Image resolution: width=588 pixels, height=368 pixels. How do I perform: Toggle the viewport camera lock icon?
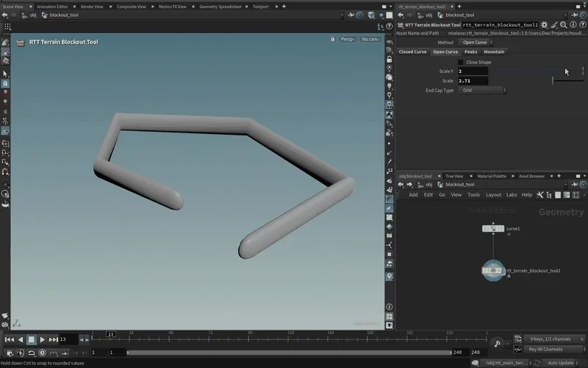click(333, 39)
